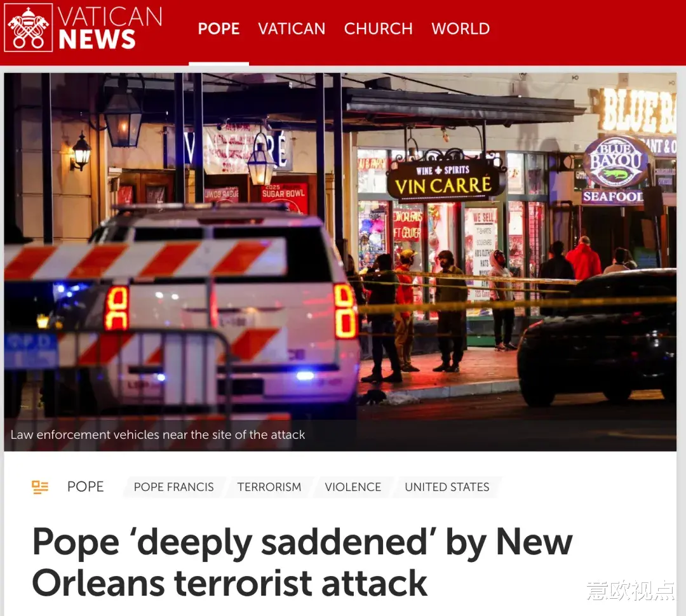Select the POPE FRANCIS tag
The width and height of the screenshot is (686, 616).
click(173, 487)
